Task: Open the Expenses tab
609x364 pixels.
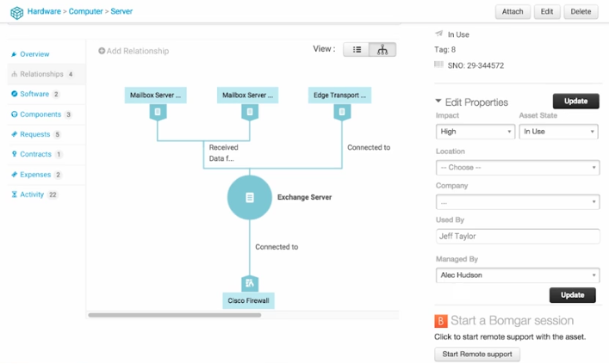Action: point(35,175)
